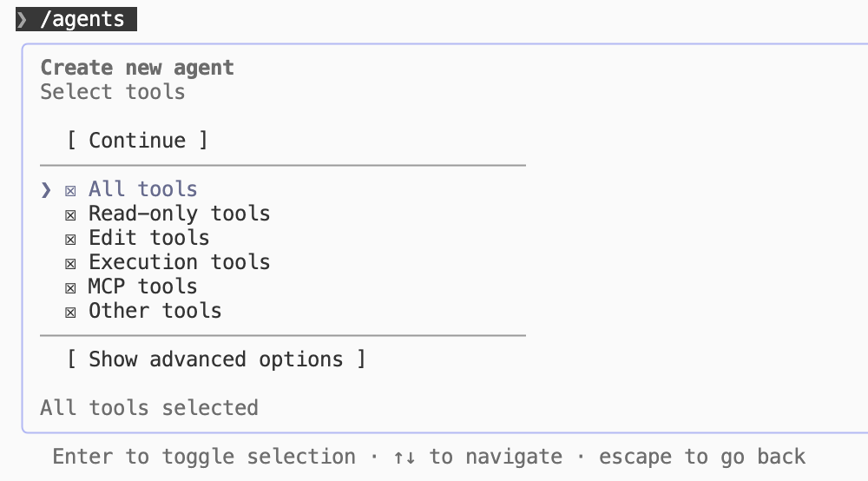Toggle the MCP tools checkbox
Screen dimensions: 868x481
[70, 288]
